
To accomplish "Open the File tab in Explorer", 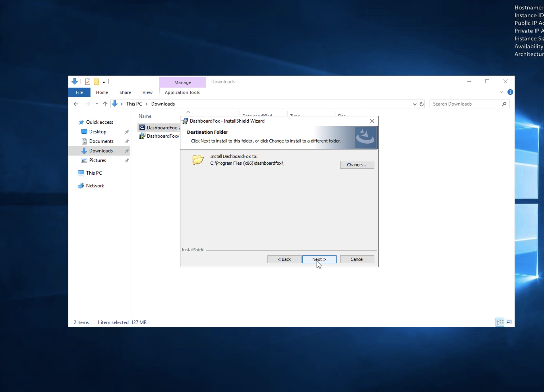I will point(79,92).
